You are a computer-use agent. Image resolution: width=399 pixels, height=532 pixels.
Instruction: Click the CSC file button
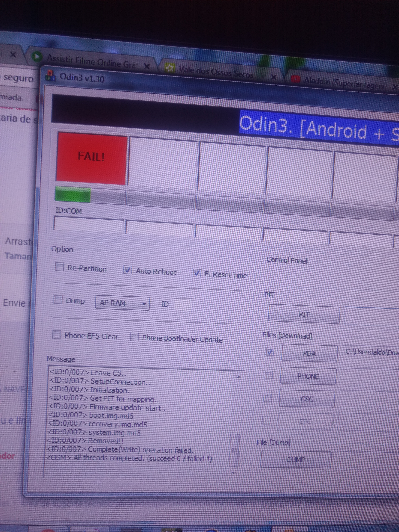(307, 399)
